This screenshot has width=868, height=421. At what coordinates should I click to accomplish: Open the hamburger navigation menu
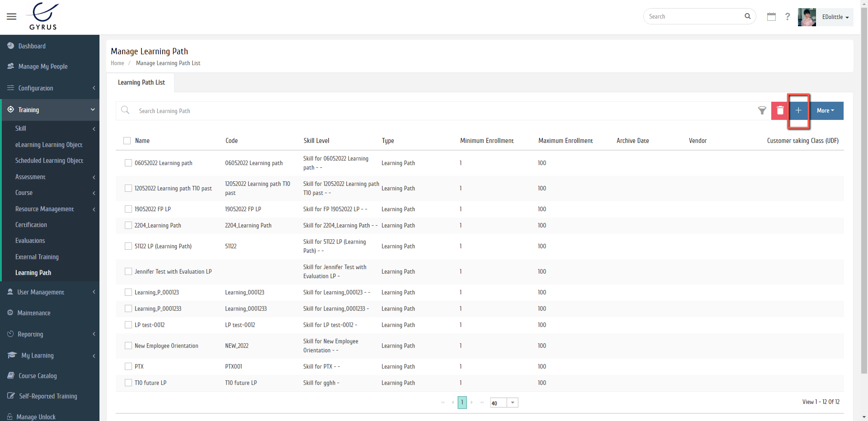pyautogui.click(x=12, y=17)
